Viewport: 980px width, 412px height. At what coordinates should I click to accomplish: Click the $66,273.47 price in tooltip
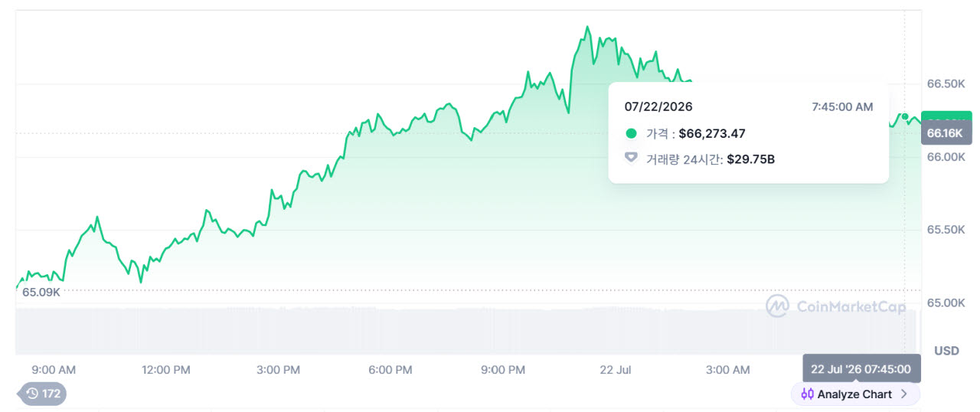click(x=712, y=134)
